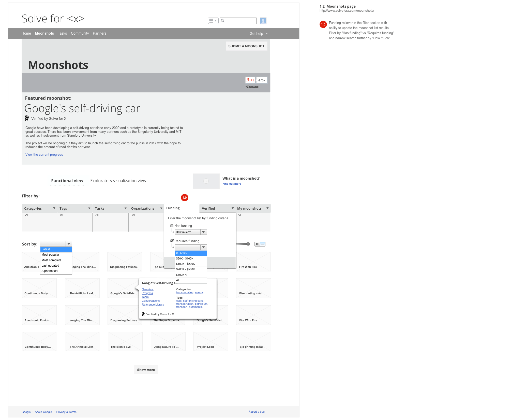Click the user profile avatar icon
This screenshot has height=420, width=511.
(263, 21)
